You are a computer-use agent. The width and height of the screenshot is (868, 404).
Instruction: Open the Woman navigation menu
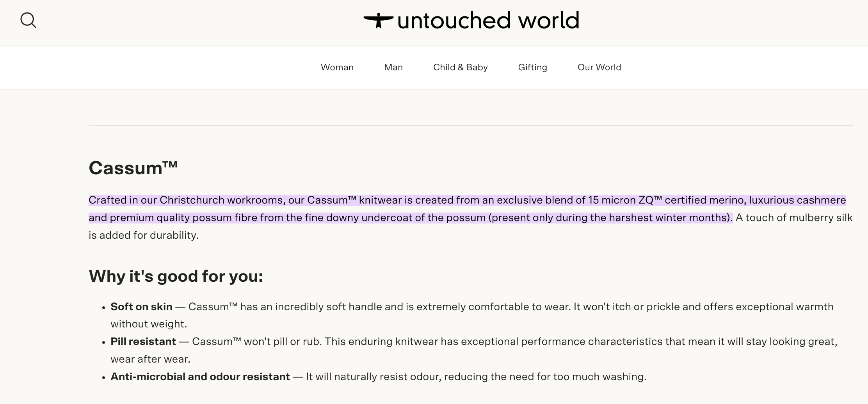click(x=337, y=67)
